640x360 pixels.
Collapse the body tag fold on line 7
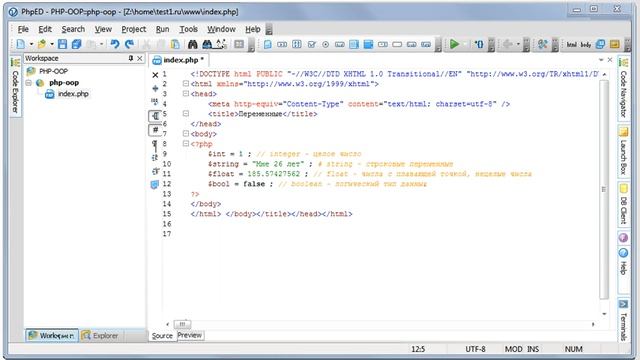(x=185, y=133)
